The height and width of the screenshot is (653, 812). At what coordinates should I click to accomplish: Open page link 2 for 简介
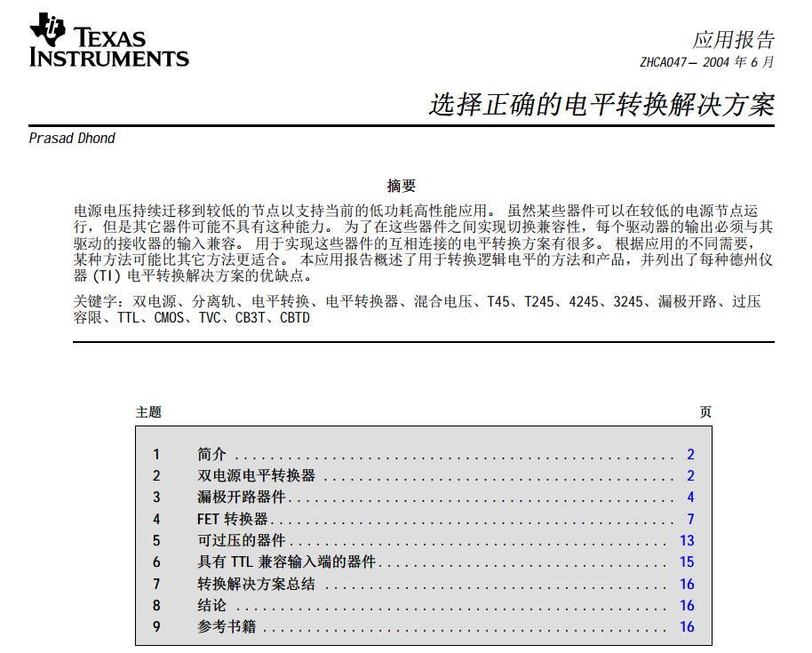pos(690,454)
